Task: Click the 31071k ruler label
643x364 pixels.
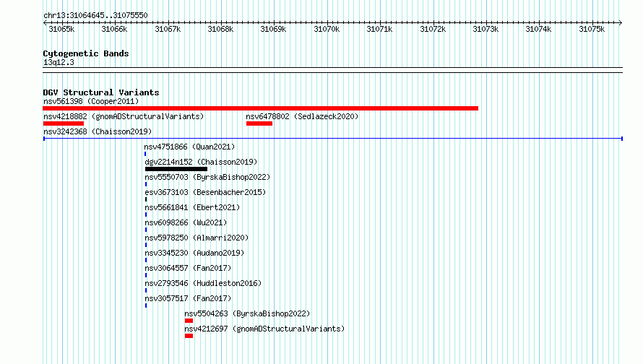Action: pyautogui.click(x=380, y=29)
